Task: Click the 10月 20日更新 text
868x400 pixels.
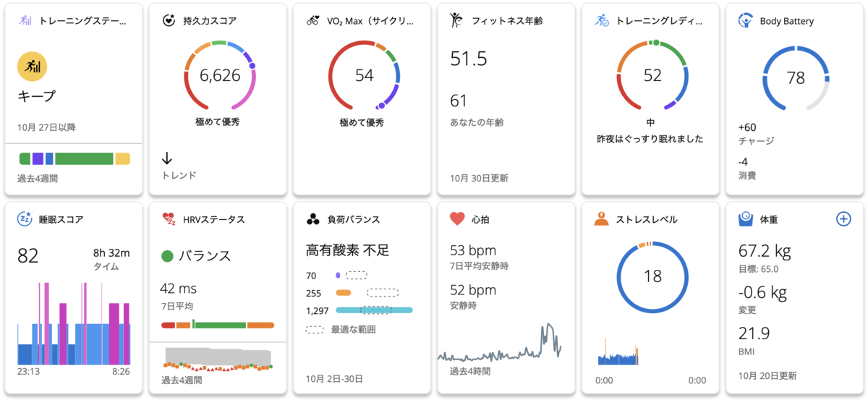Action: pos(767,376)
